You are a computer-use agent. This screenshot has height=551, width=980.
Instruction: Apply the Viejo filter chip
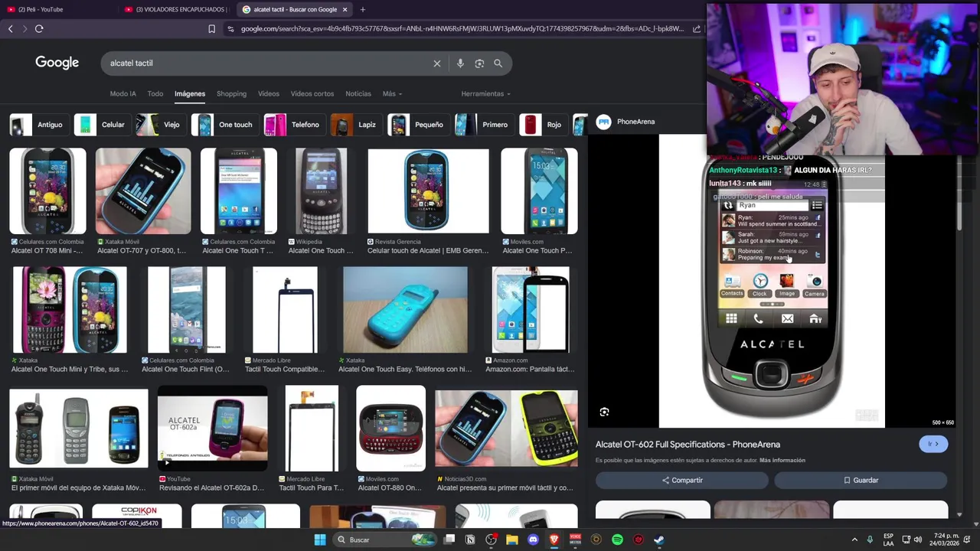click(160, 125)
